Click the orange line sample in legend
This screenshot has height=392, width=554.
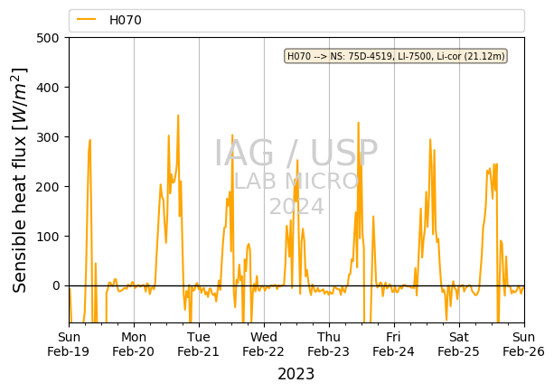(87, 20)
